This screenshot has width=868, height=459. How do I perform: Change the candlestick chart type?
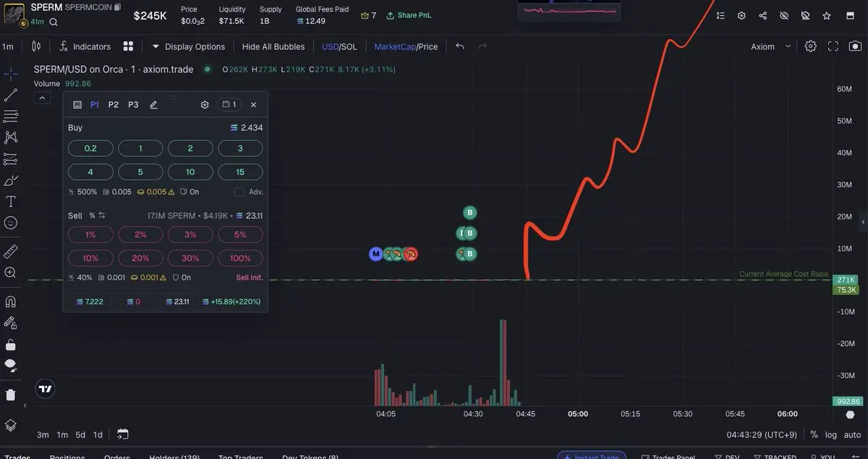36,46
